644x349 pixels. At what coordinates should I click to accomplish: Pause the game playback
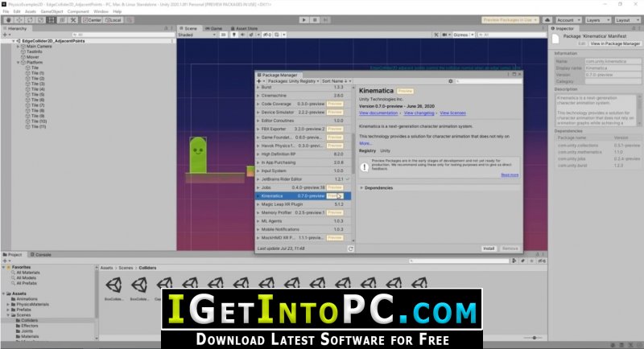(x=315, y=19)
